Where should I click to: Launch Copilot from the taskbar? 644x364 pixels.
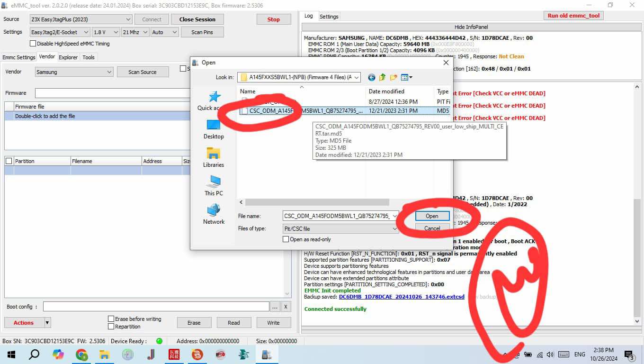pyautogui.click(x=58, y=355)
